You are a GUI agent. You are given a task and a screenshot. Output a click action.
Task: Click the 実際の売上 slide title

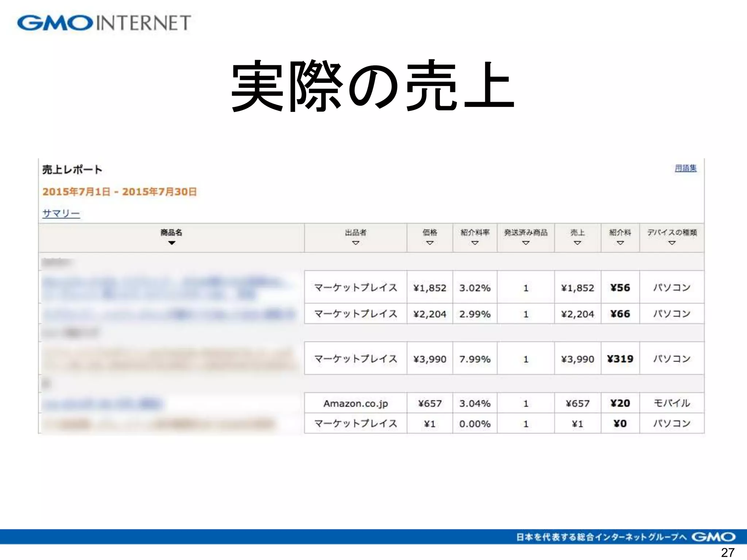[373, 86]
